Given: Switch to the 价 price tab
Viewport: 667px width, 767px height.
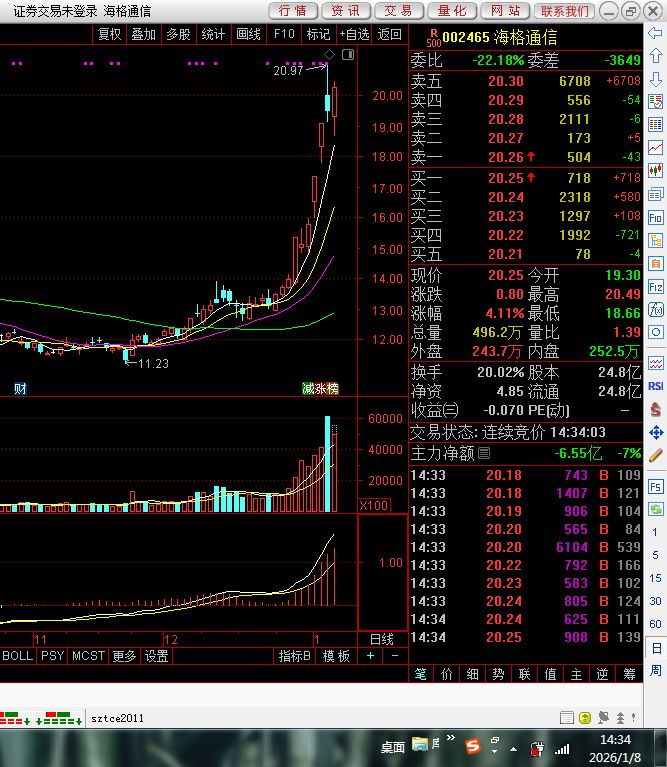Looking at the screenshot, I should click(x=446, y=674).
